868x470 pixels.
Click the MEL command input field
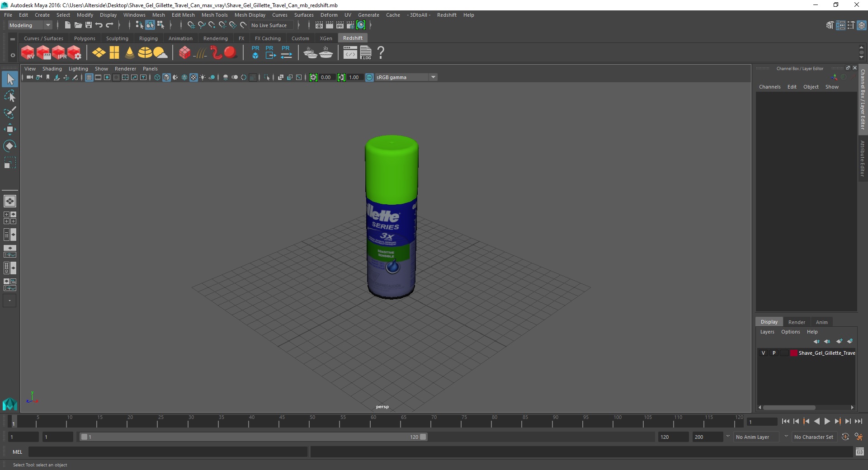[x=168, y=451]
